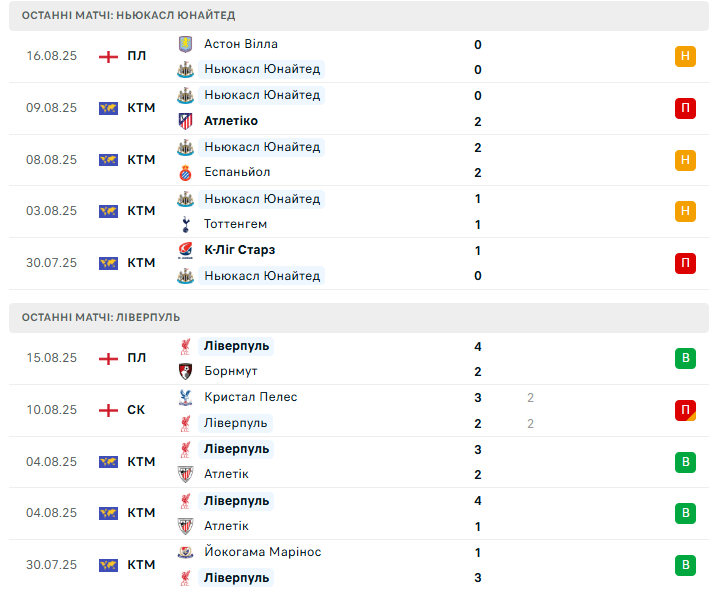Click the loss badge for Crystal Palace match
The image size is (718, 590).
[685, 410]
